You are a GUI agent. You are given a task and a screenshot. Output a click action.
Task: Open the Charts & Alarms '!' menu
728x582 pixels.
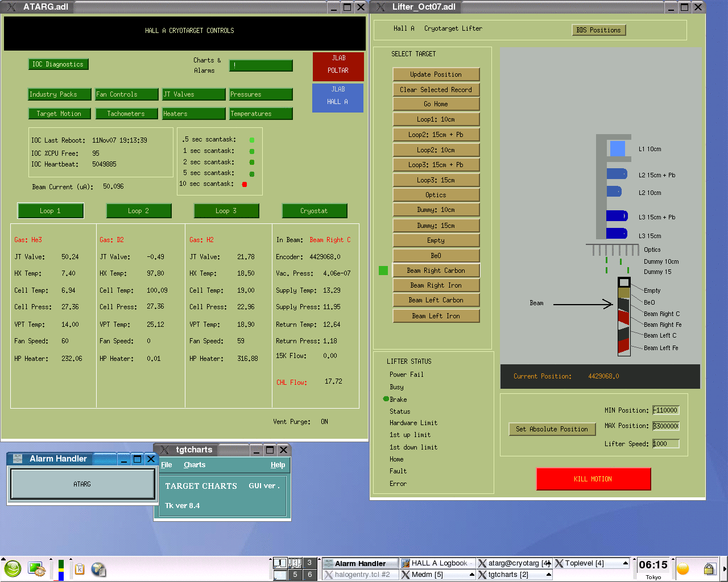(261, 65)
